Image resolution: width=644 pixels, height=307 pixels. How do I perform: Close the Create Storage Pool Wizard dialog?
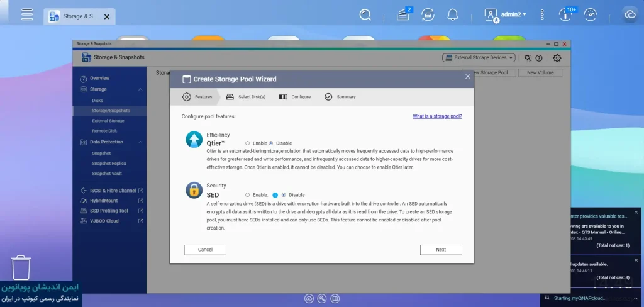point(467,77)
